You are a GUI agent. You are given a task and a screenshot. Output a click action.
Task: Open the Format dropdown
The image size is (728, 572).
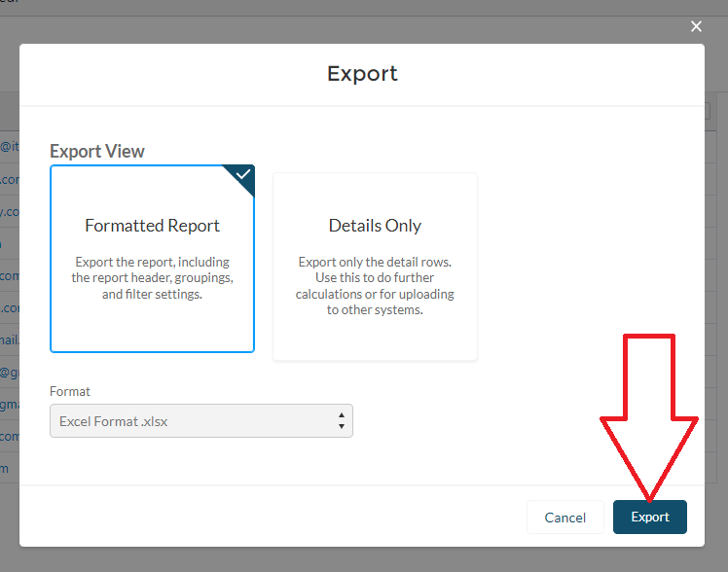[200, 421]
